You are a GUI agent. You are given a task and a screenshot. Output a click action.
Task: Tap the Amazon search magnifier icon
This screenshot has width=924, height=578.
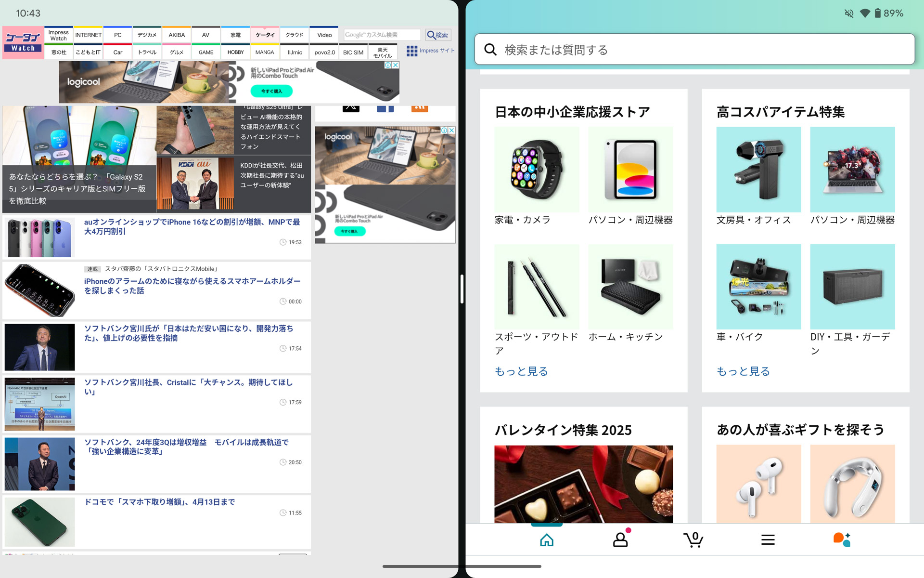pos(490,50)
